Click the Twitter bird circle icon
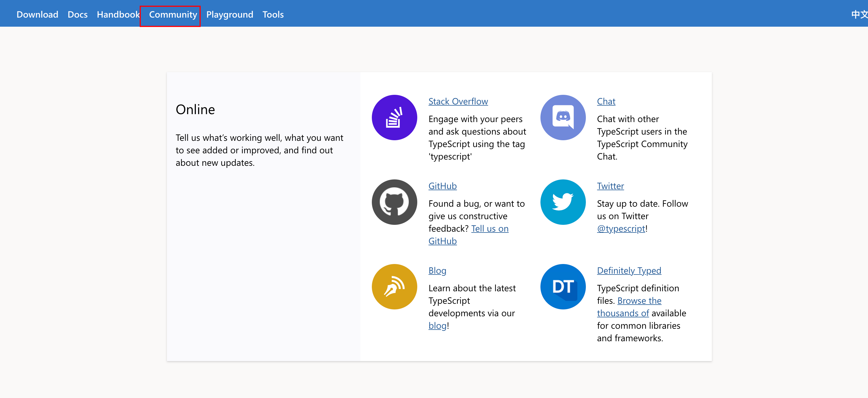868x398 pixels. [563, 202]
